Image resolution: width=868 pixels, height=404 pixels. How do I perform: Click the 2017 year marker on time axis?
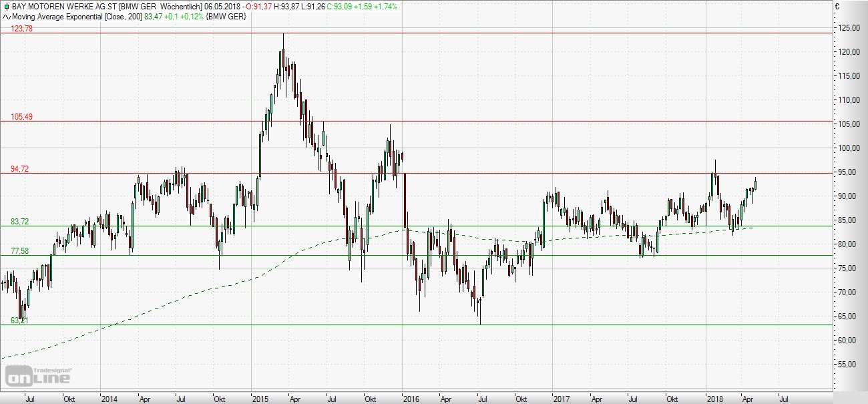point(562,399)
